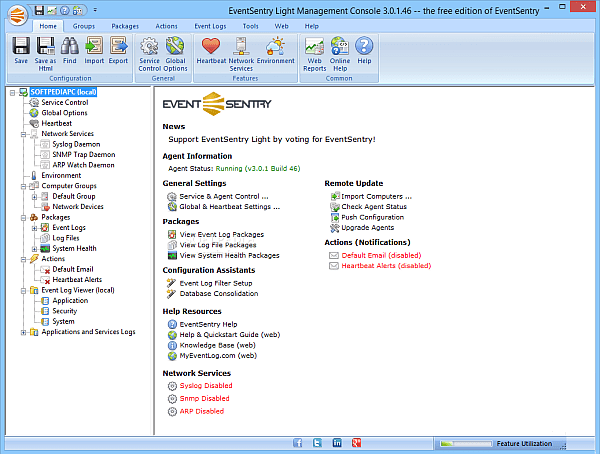Screen dimensions: 600x454
Task: Collapse the Packages tree node
Action: coord(23,218)
